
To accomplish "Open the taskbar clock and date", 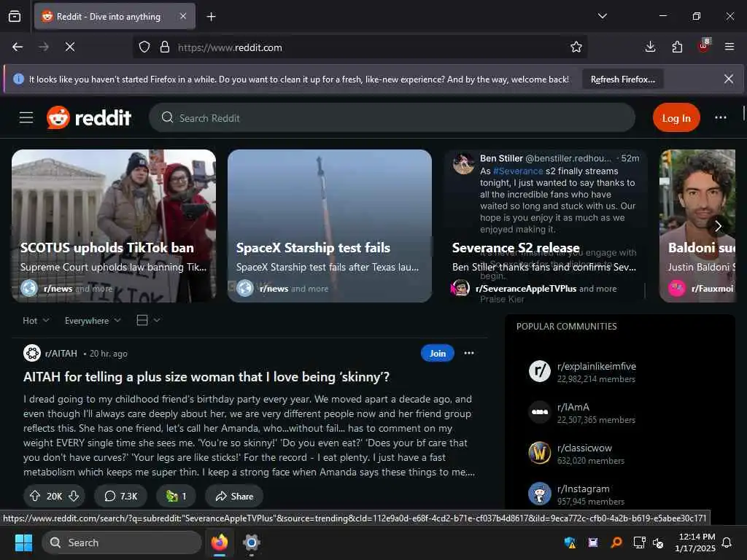I will (x=695, y=542).
